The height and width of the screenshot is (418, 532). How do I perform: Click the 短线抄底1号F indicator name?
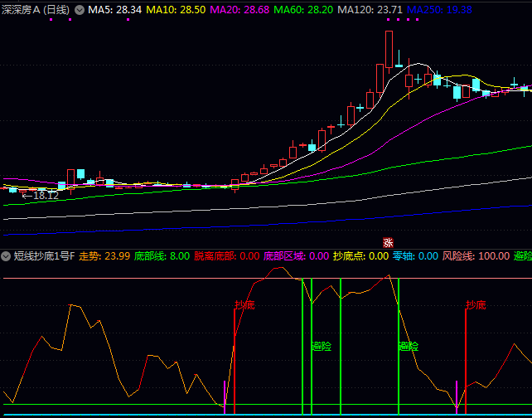(x=44, y=255)
